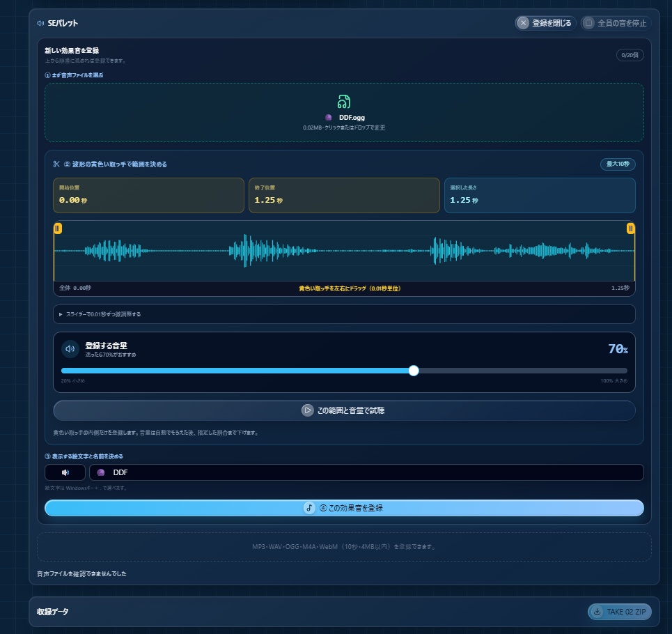Screen dimensions: 672x634
Task: Click the 最大10秒 badge
Action: 618,164
